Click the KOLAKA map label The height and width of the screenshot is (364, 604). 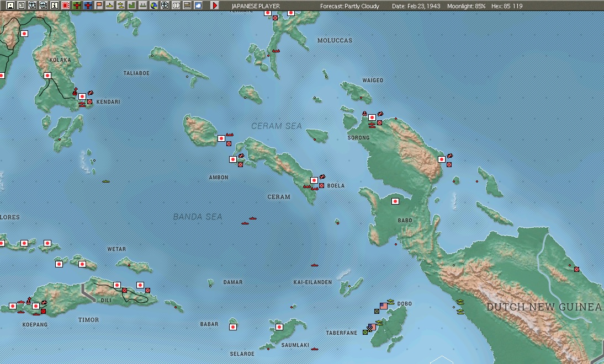pos(61,60)
